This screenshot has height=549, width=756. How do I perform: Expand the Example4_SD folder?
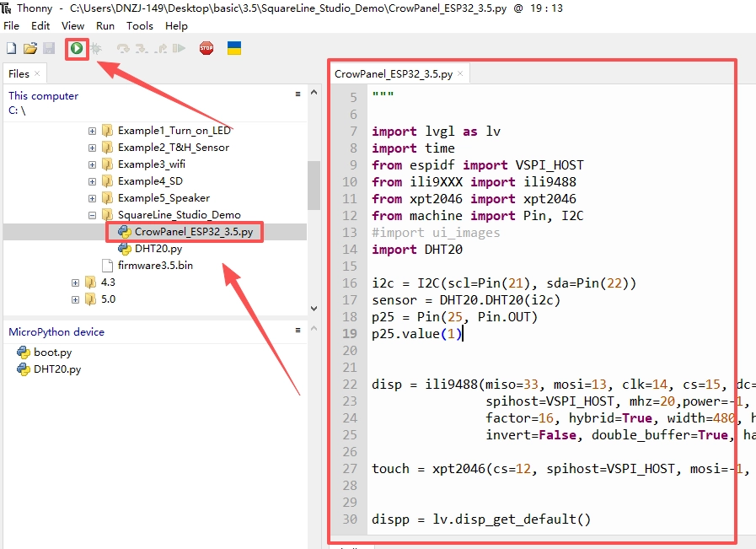tap(92, 181)
